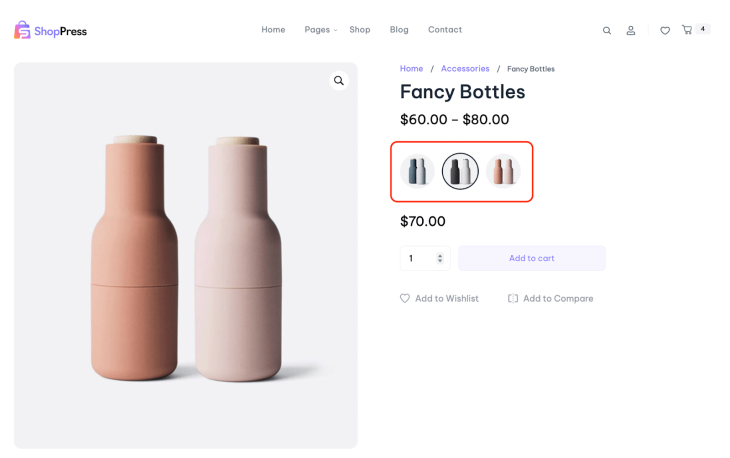Go to the Home menu item
Viewport: 730px width, 458px height.
click(273, 30)
